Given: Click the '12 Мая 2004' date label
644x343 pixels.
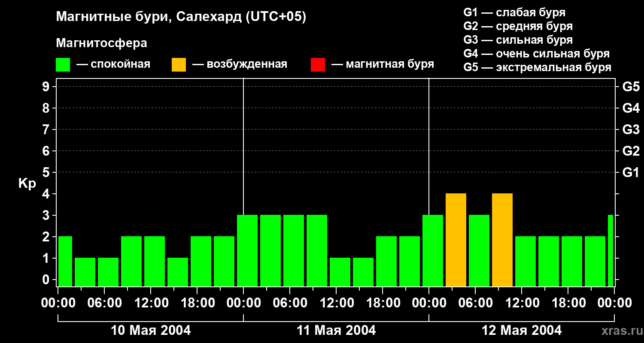Looking at the screenshot, I should (522, 331).
